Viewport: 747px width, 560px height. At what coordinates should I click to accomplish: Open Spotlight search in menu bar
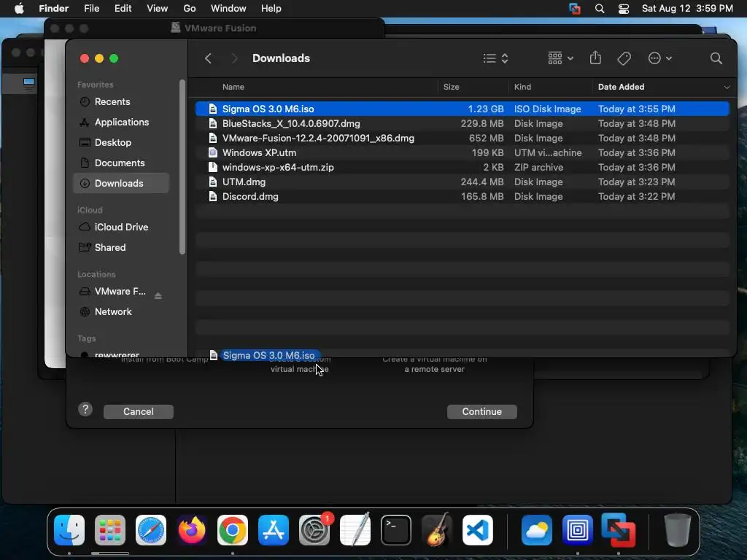600,9
